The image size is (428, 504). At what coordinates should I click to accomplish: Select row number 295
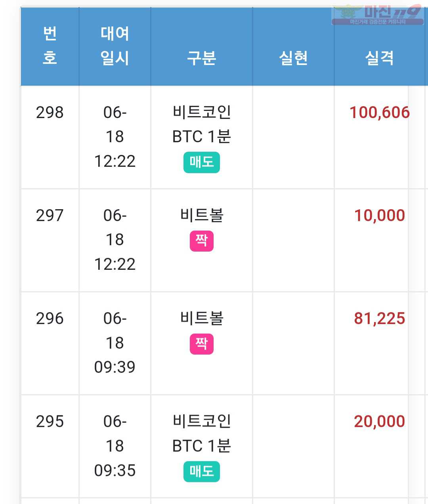coord(50,422)
